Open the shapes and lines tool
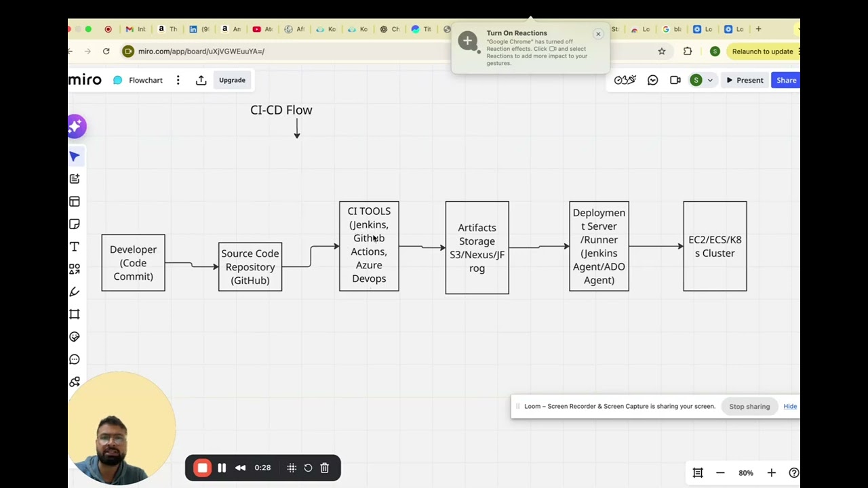Viewport: 868px width, 488px height. coord(75,269)
